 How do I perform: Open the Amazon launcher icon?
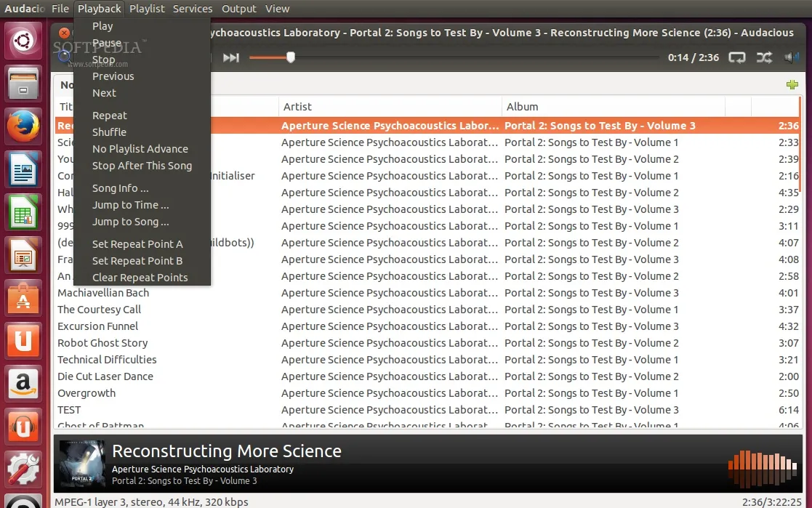click(23, 384)
